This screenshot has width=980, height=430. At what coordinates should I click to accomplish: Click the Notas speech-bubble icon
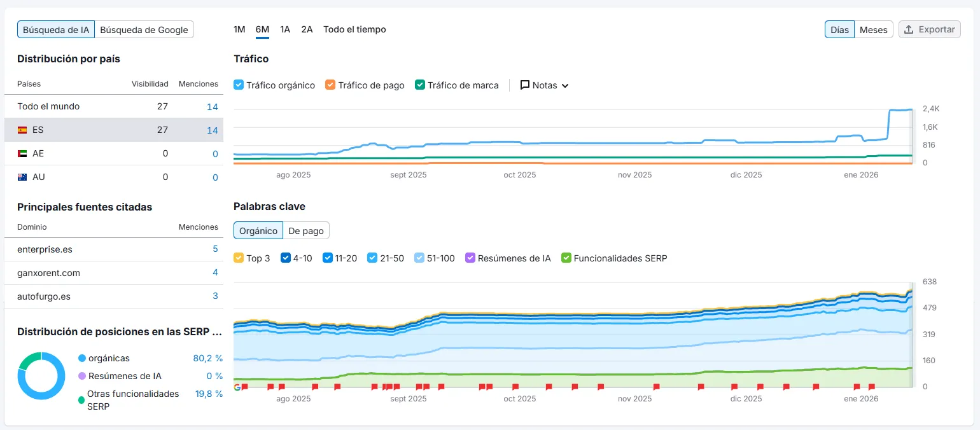pyautogui.click(x=525, y=85)
